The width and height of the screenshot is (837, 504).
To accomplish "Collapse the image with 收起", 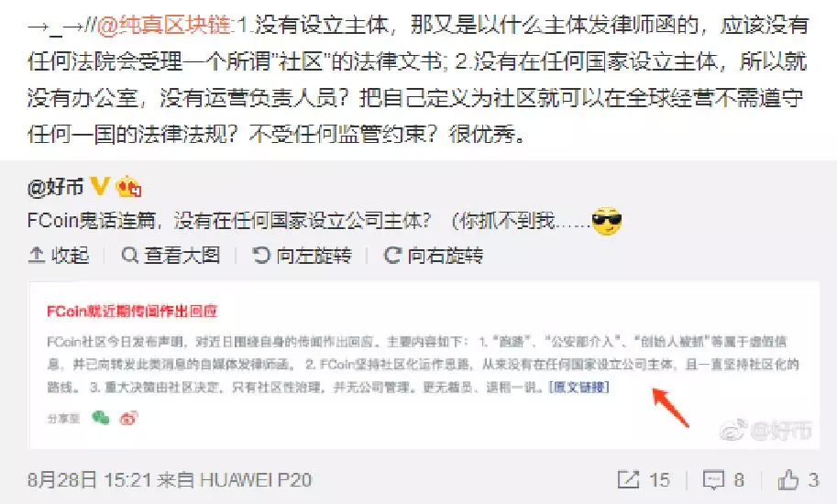I will 59,256.
